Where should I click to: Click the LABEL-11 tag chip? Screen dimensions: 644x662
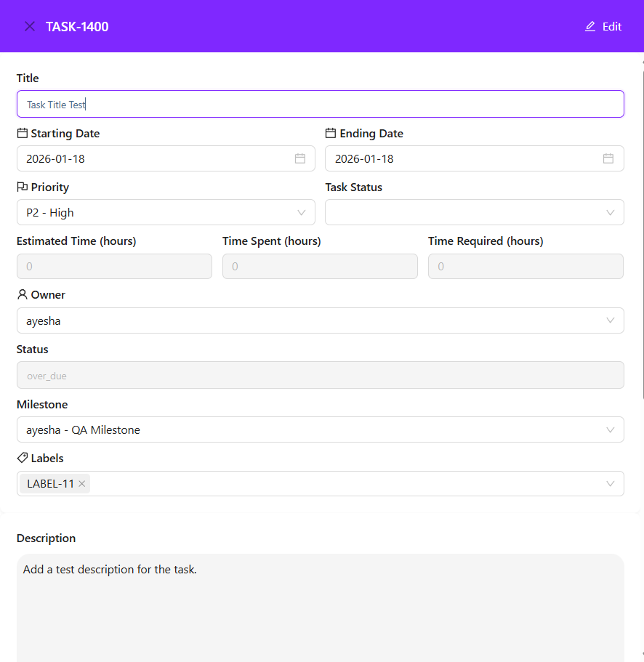pyautogui.click(x=50, y=484)
